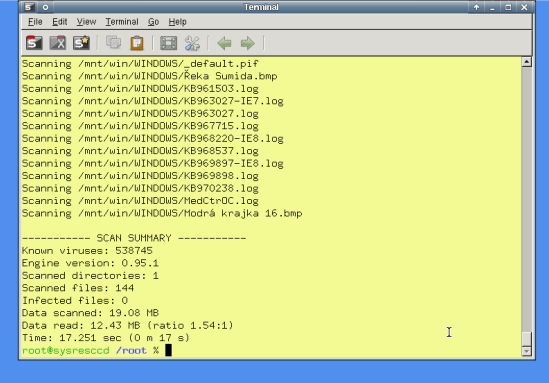Screen dimensions: 549x383
Task: Close the current tab via toolbar icon
Action: click(58, 43)
